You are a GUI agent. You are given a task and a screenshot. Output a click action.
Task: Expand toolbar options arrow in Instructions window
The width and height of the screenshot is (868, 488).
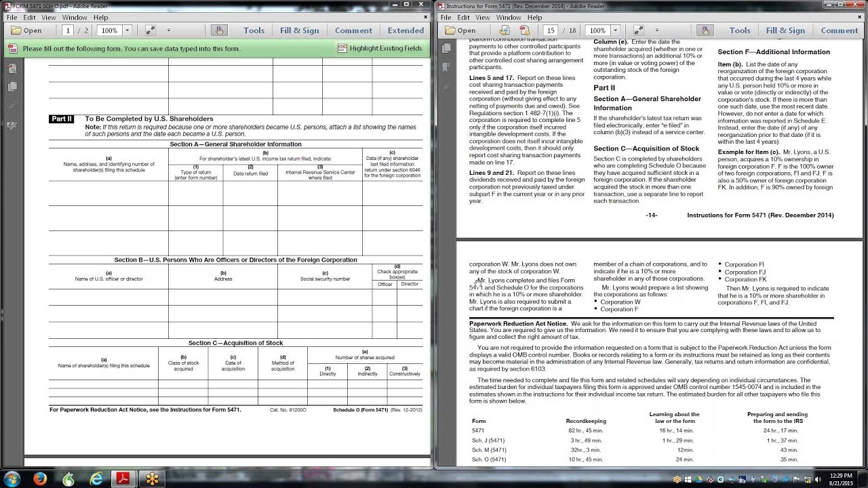point(656,30)
